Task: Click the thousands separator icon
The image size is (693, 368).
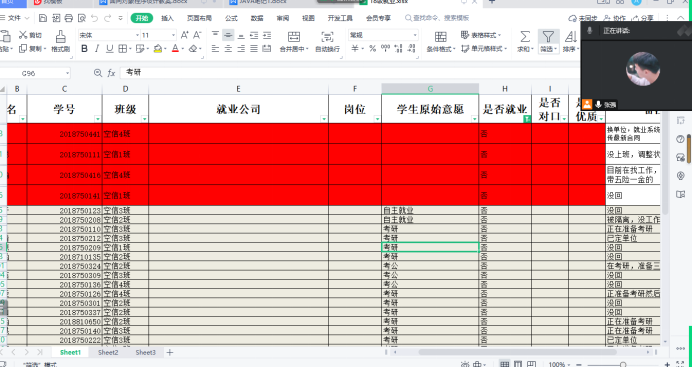Action: click(x=385, y=48)
